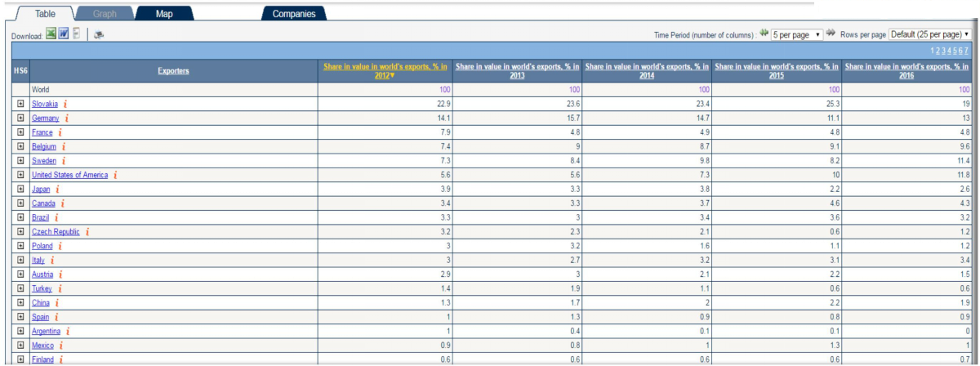This screenshot has width=980, height=366.
Task: Sort by share in world's exports 2013 header
Action: [518, 71]
